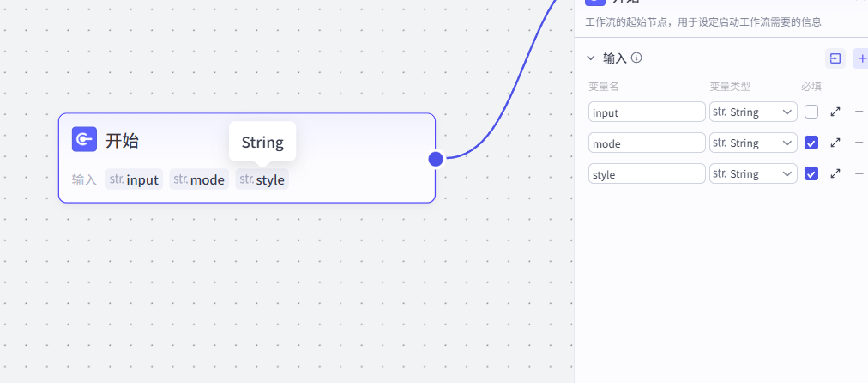Open type dropdown for style variable
This screenshot has width=868, height=383.
pyautogui.click(x=753, y=173)
